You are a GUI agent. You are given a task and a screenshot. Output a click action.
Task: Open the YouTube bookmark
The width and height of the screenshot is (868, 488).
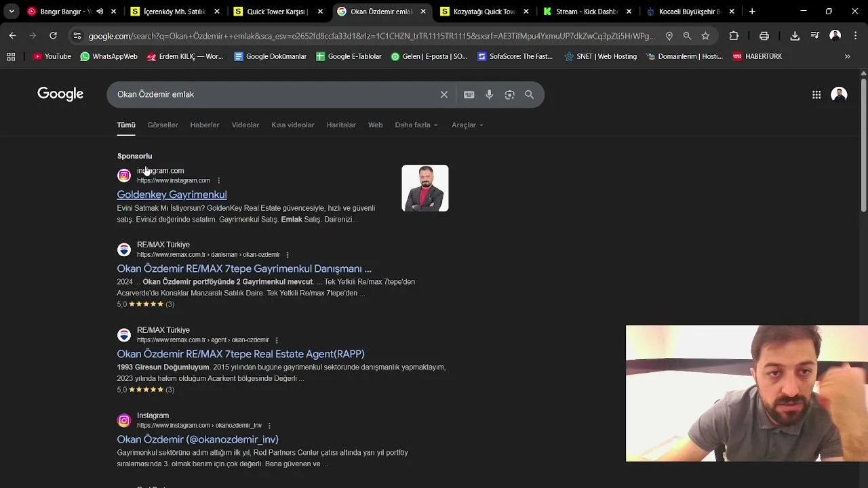tap(52, 56)
